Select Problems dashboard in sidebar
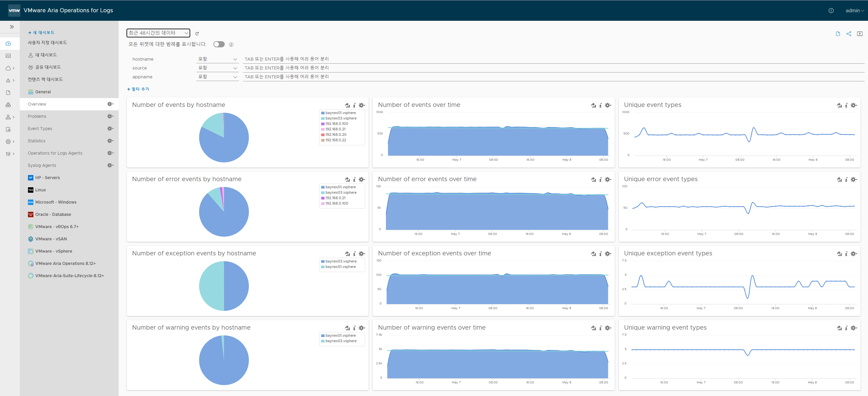 point(37,116)
